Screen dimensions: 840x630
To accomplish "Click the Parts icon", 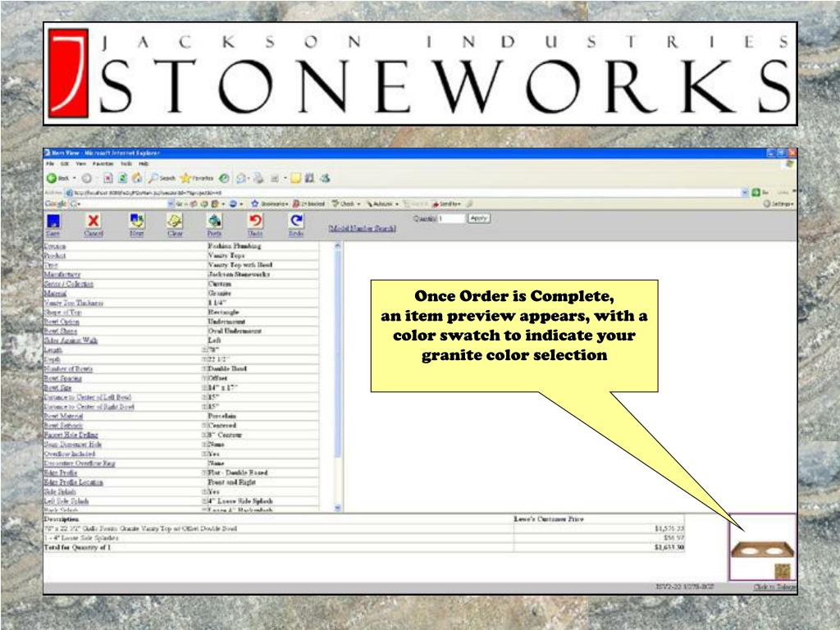I will pos(214,221).
